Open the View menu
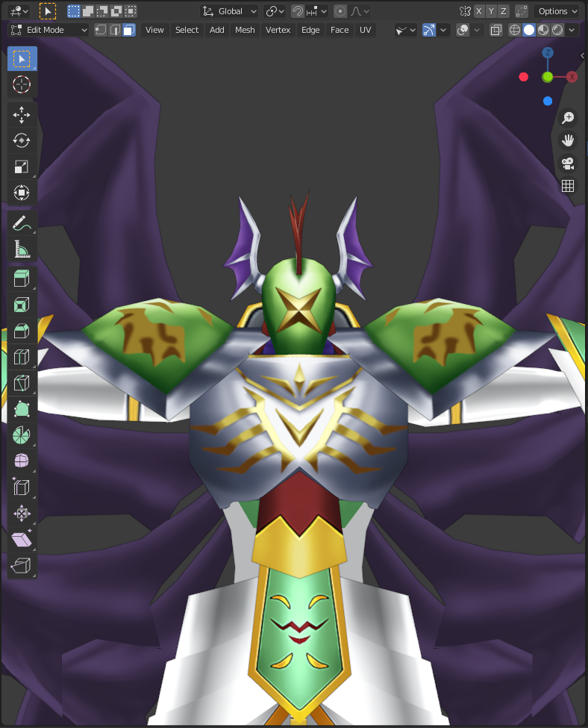588x728 pixels. click(154, 30)
